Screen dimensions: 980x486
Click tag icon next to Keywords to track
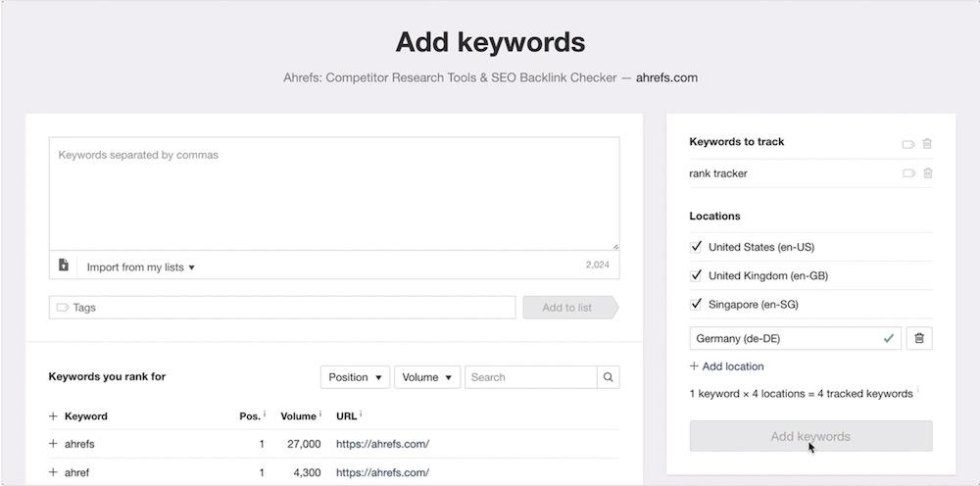point(908,144)
